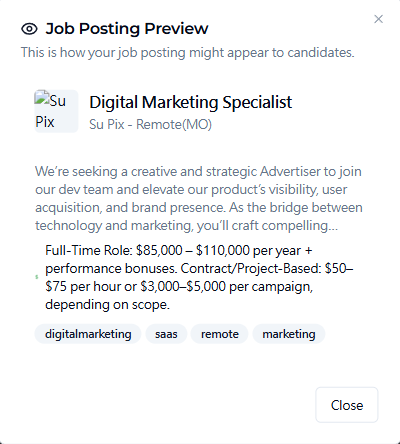Click the 'We're seeking a creative' opening line
Viewport: 400px width, 444px height.
click(x=198, y=171)
